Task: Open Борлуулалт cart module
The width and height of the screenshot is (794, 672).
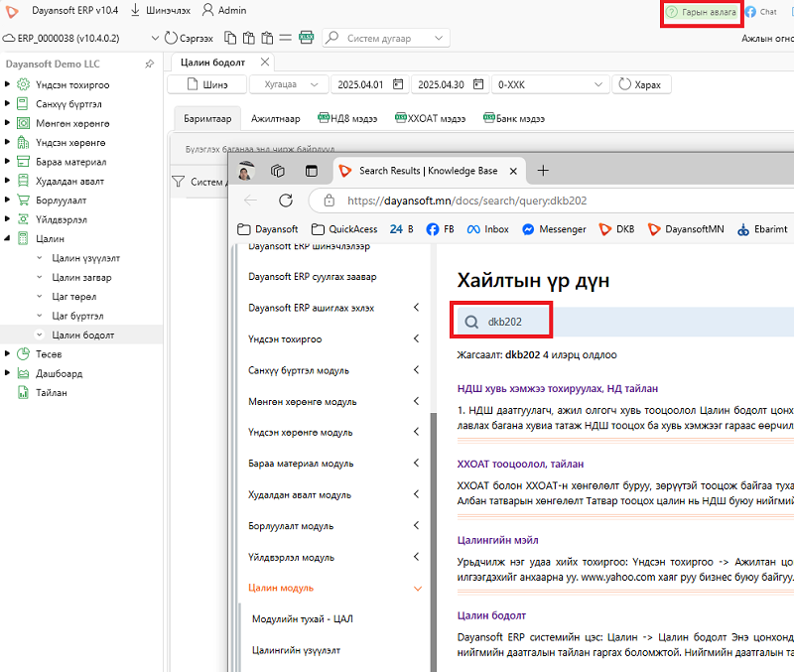Action: click(x=61, y=201)
